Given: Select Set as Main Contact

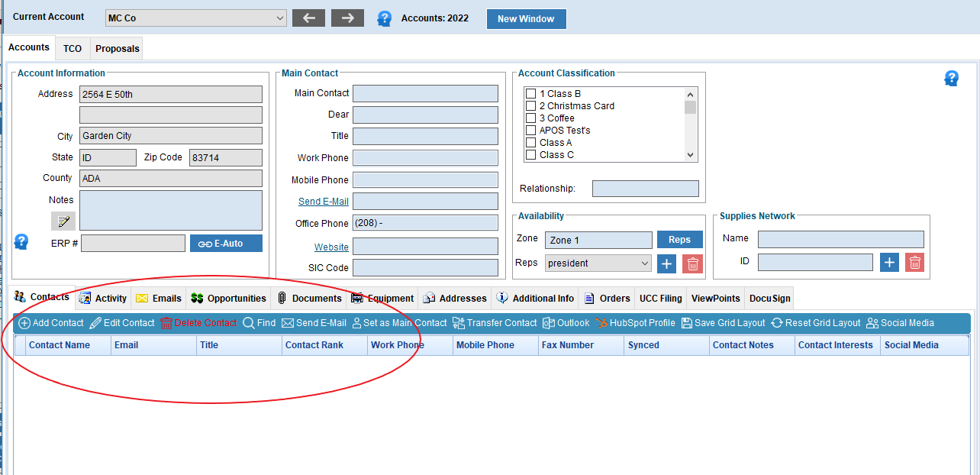Looking at the screenshot, I should (399, 323).
